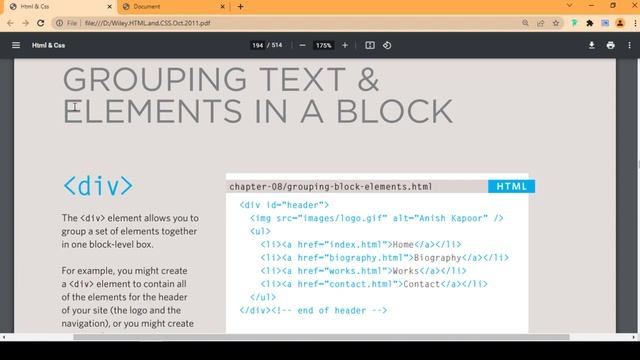Open the PDF viewer more actions menu
The width and height of the screenshot is (640, 360).
(629, 45)
